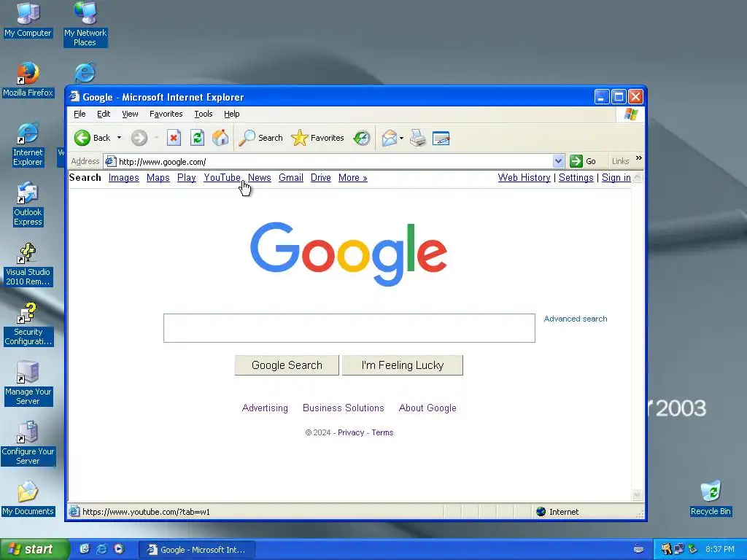Click the Windows Start button
Screen dimensions: 747x560
(x=34, y=549)
